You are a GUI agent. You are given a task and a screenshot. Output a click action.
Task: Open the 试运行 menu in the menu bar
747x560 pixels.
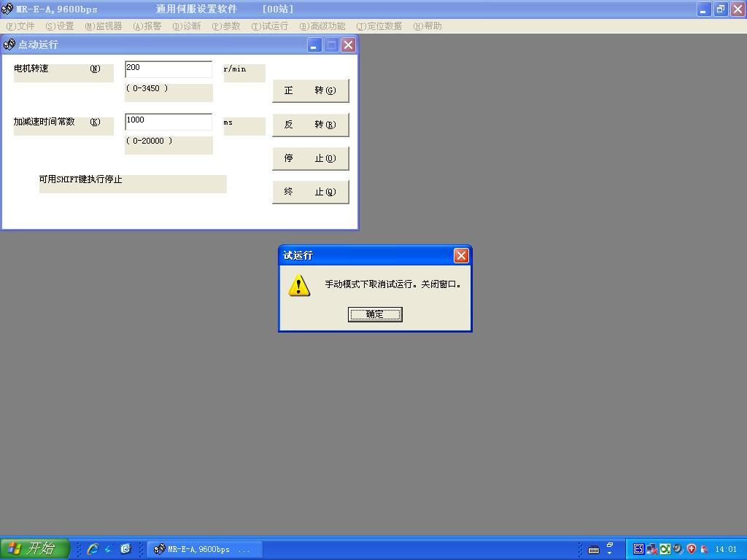[270, 26]
